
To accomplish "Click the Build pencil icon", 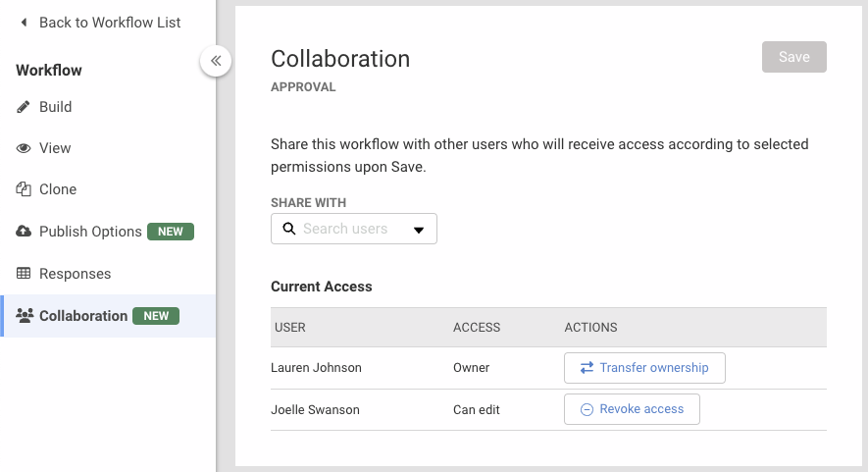I will (24, 107).
